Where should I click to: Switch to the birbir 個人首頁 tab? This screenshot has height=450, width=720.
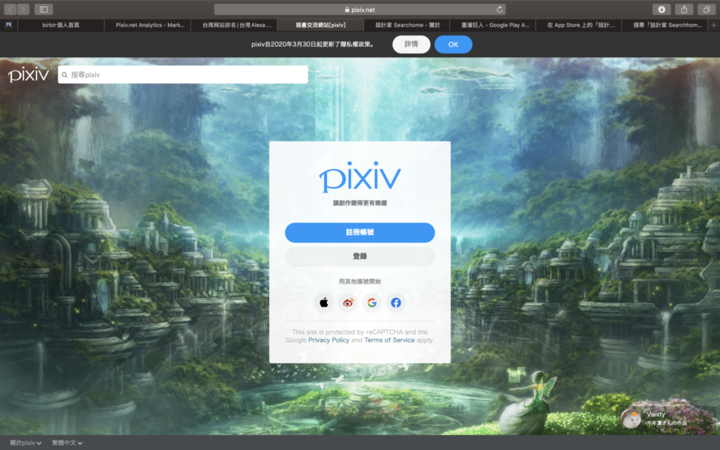pyautogui.click(x=61, y=25)
